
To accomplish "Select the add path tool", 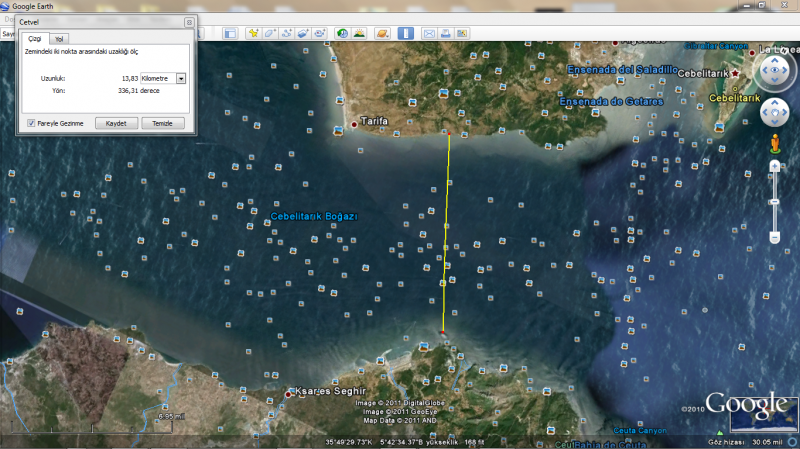I will click(287, 33).
